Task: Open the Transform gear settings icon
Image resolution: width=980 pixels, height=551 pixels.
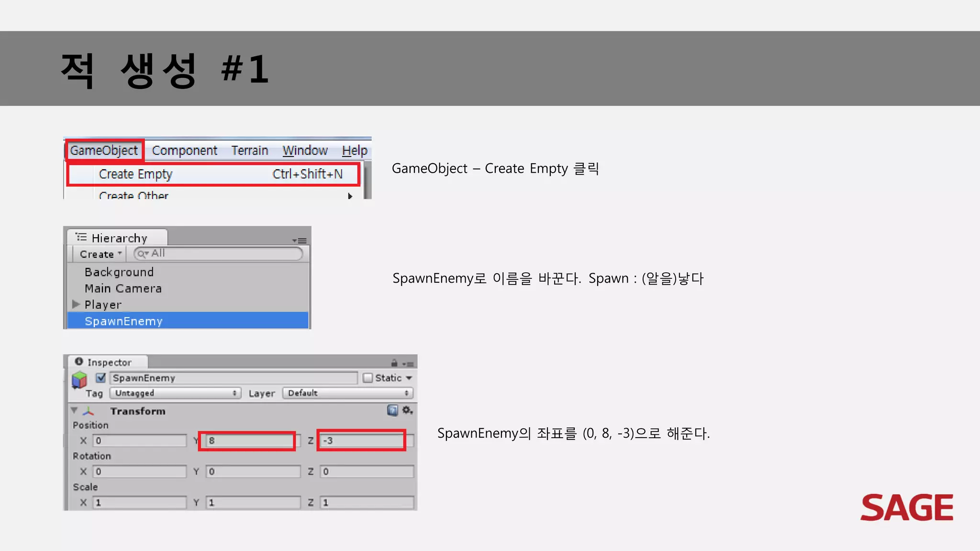Action: click(x=407, y=410)
